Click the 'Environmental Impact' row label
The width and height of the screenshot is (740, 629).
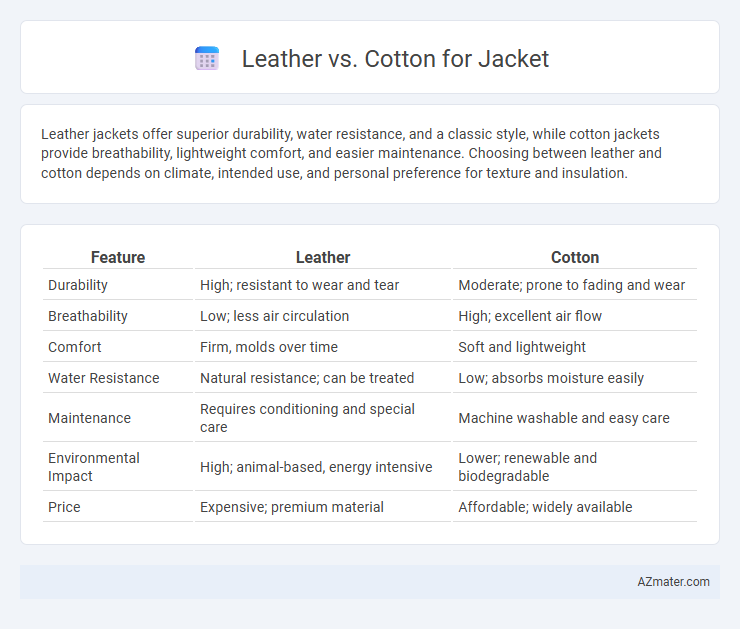(x=93, y=467)
